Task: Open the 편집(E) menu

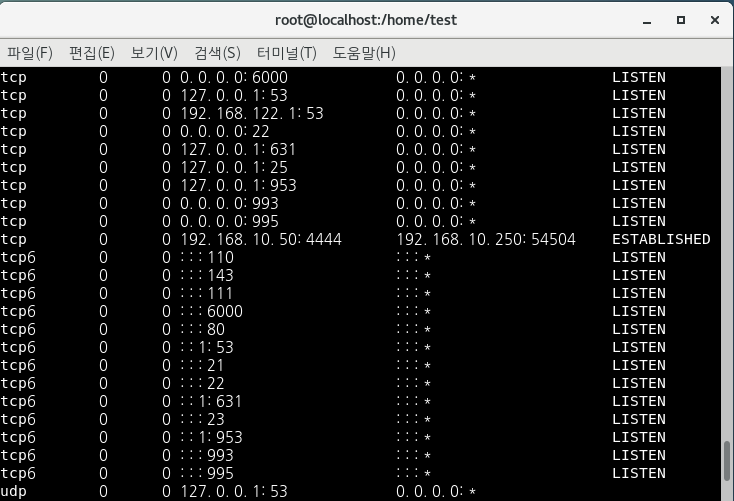Action: (92, 53)
